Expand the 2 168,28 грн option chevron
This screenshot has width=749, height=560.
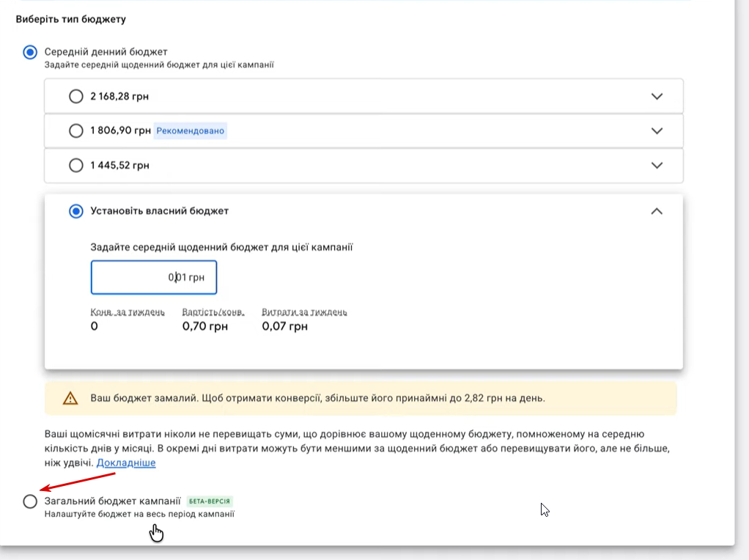tap(657, 96)
